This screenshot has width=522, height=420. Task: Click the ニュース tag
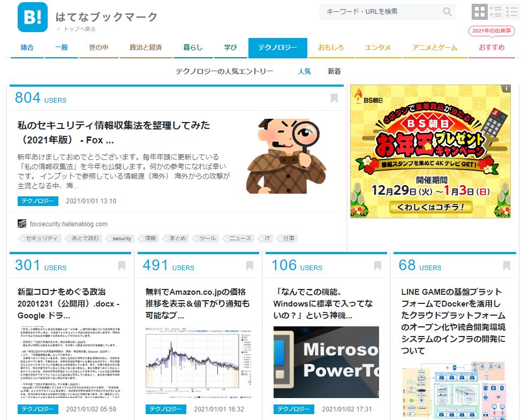click(x=238, y=238)
